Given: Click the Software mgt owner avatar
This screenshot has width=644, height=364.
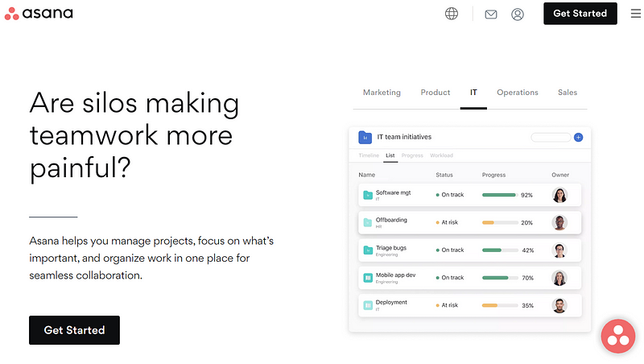Looking at the screenshot, I should pyautogui.click(x=559, y=195).
